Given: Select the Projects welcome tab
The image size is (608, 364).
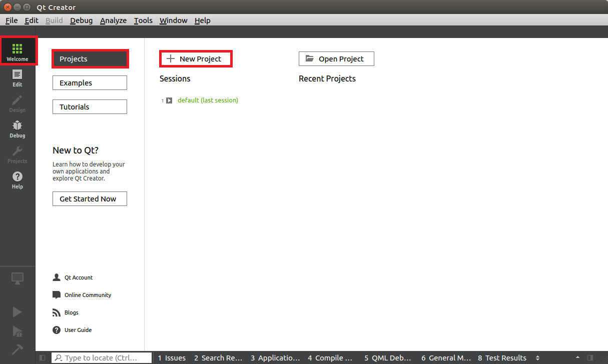Looking at the screenshot, I should [90, 59].
